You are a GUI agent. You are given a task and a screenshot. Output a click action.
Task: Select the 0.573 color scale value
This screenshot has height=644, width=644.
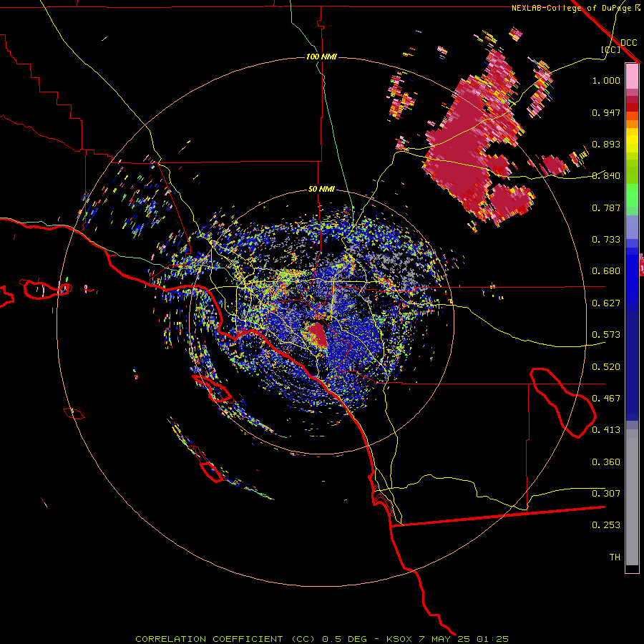click(606, 335)
